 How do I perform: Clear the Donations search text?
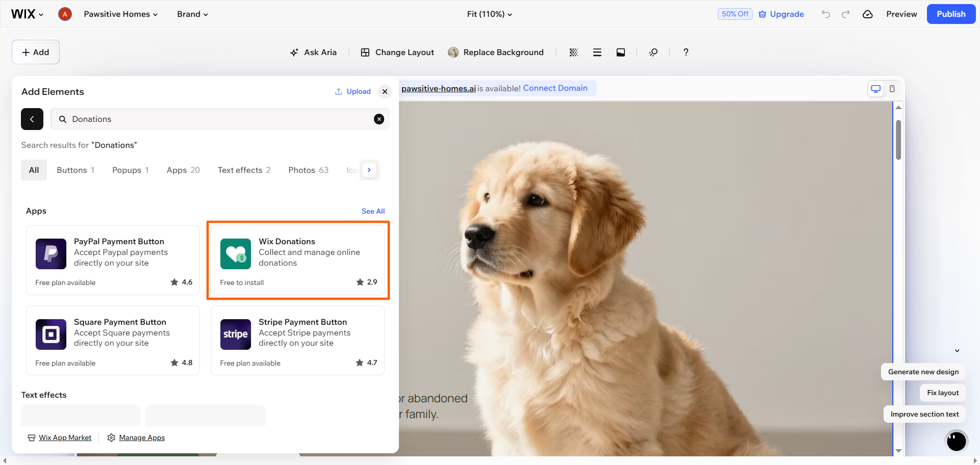pyautogui.click(x=379, y=119)
